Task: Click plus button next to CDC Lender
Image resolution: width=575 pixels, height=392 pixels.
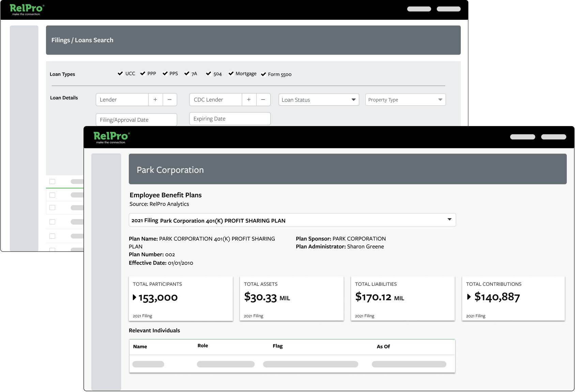Action: [x=249, y=100]
